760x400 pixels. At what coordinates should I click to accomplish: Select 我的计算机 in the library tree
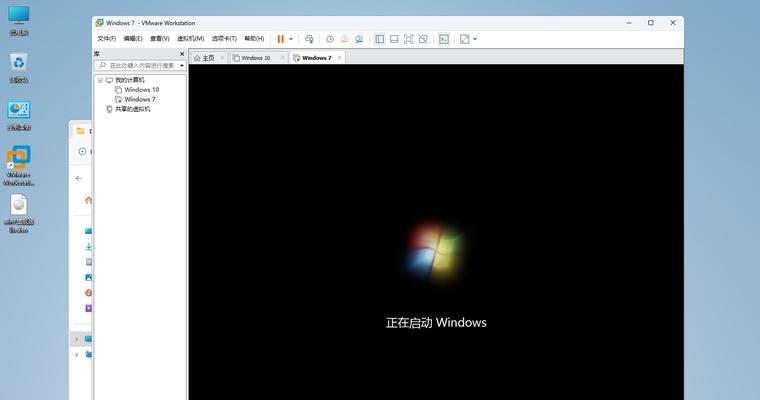(129, 80)
